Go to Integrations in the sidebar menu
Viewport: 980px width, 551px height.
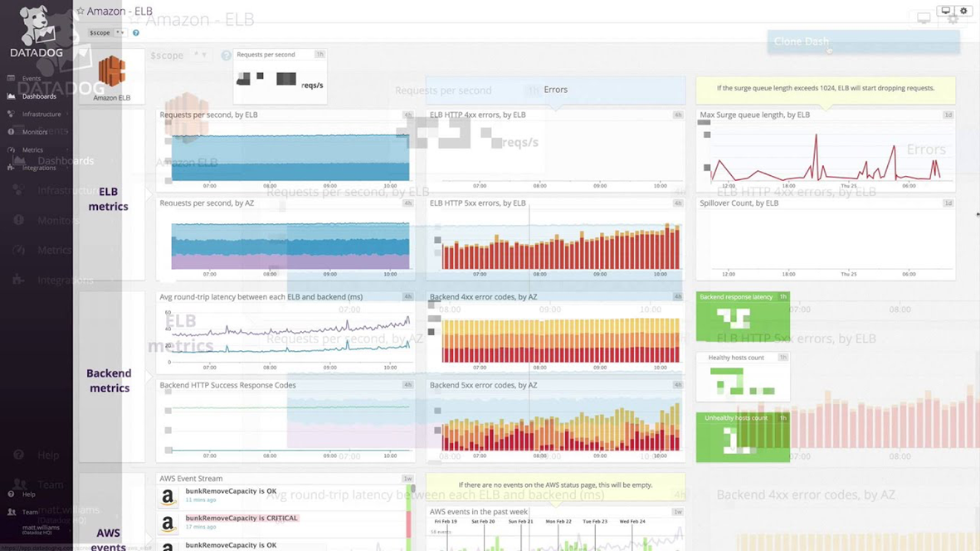[39, 168]
